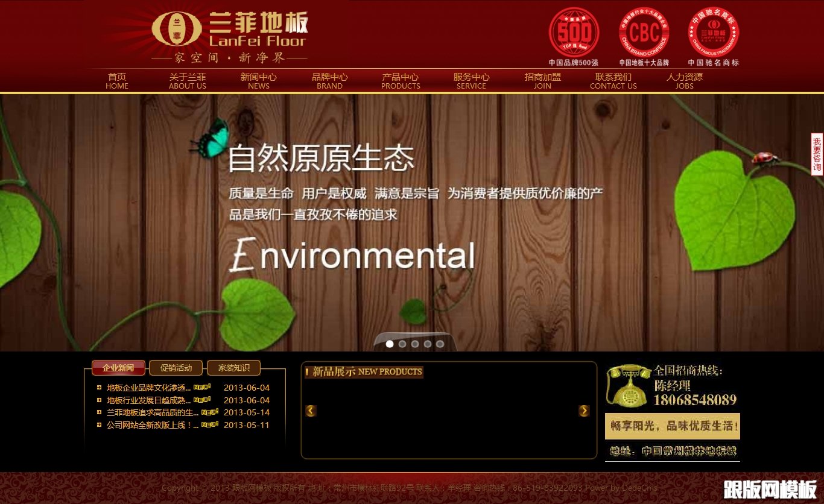Switch to 促销活动 tab

tap(176, 368)
